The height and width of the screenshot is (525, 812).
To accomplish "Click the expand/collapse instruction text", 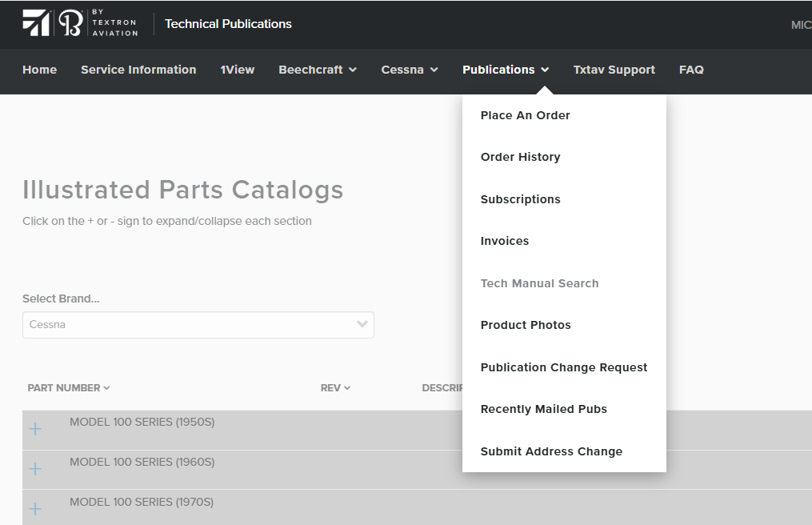I will (x=166, y=221).
